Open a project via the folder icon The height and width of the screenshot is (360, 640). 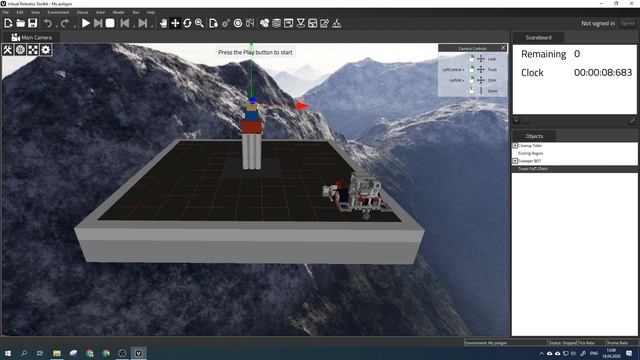(20, 23)
